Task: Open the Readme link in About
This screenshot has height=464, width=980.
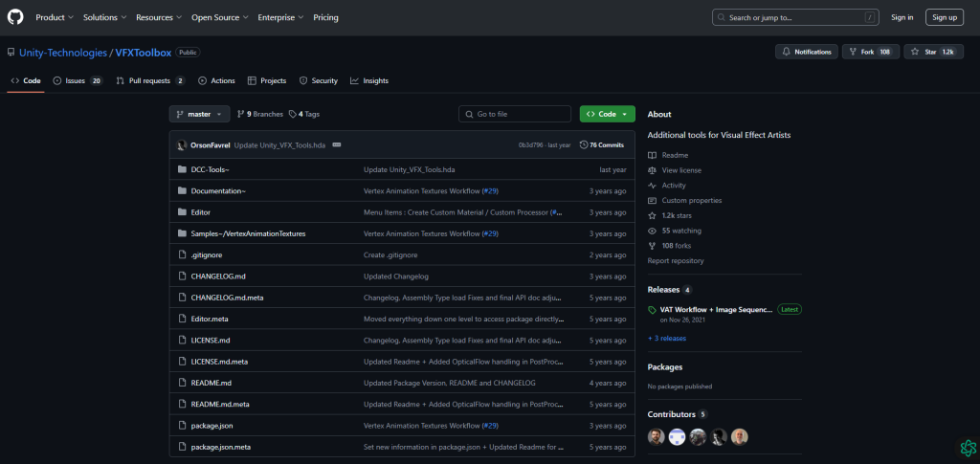Action: pyautogui.click(x=675, y=155)
